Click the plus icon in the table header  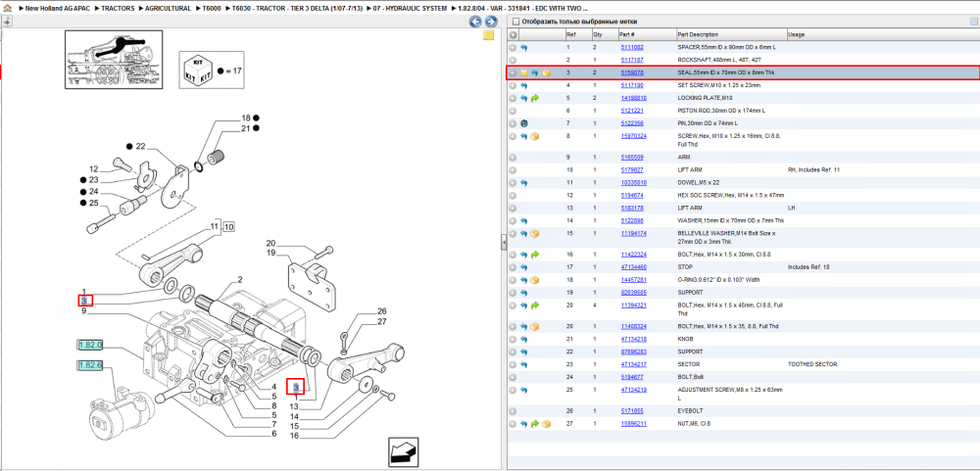point(513,34)
